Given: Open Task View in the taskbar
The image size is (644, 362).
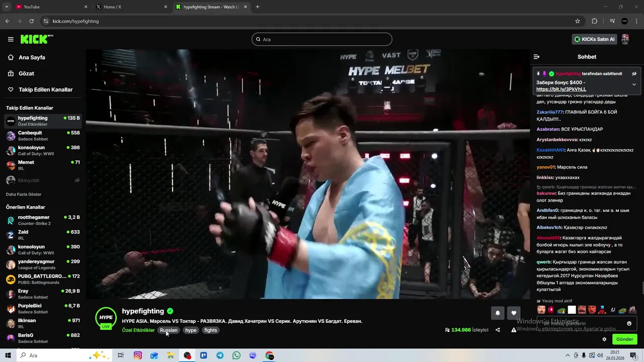Looking at the screenshot, I should [121, 355].
